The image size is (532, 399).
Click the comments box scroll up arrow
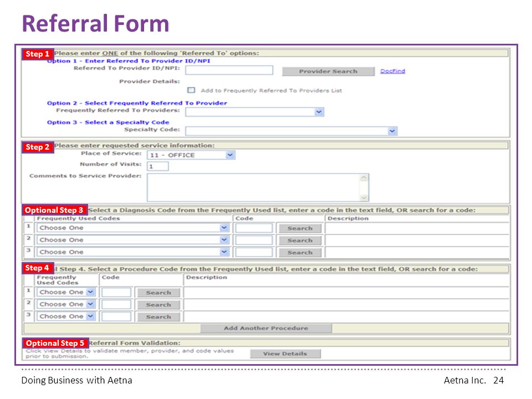[364, 178]
